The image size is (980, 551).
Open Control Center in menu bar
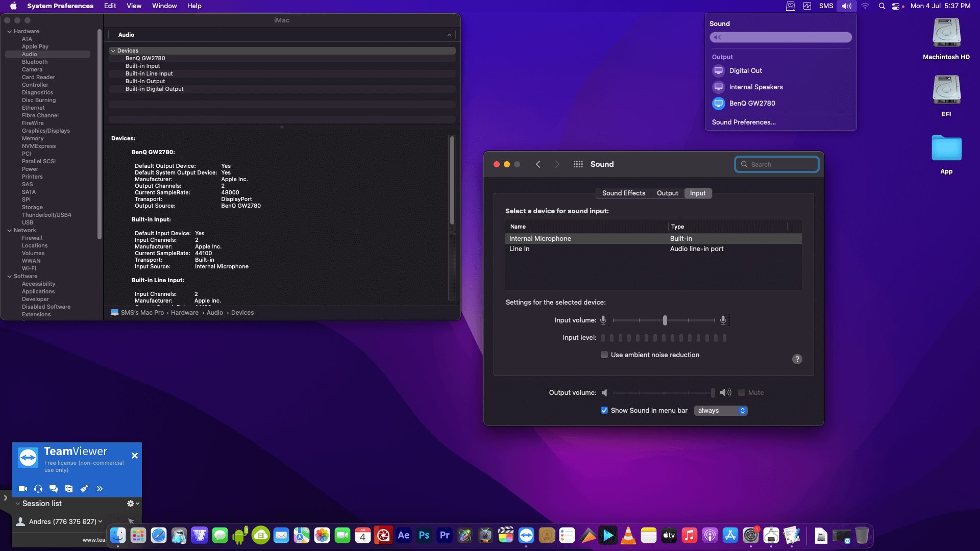point(896,6)
